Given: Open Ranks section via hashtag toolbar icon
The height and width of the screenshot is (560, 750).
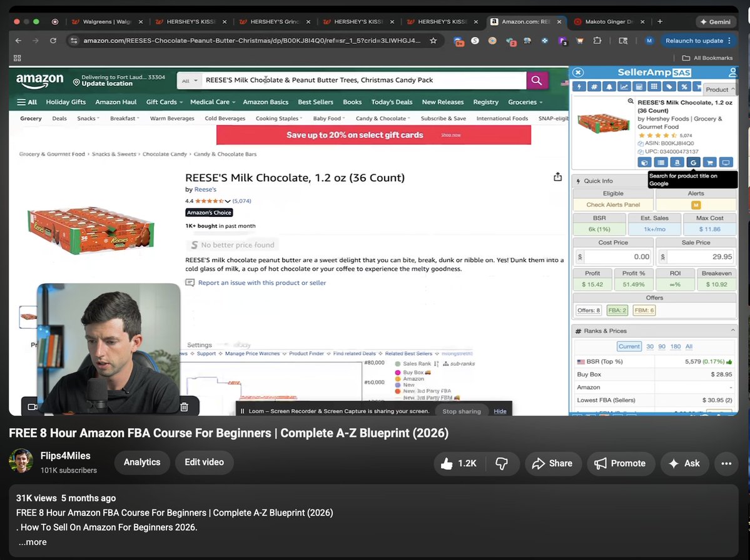Looking at the screenshot, I should click(594, 86).
